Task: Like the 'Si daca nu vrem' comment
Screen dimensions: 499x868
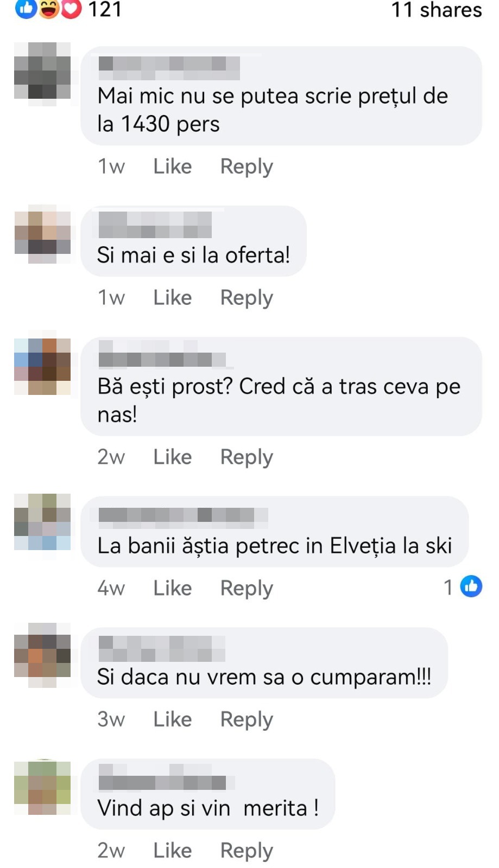Action: 172,719
